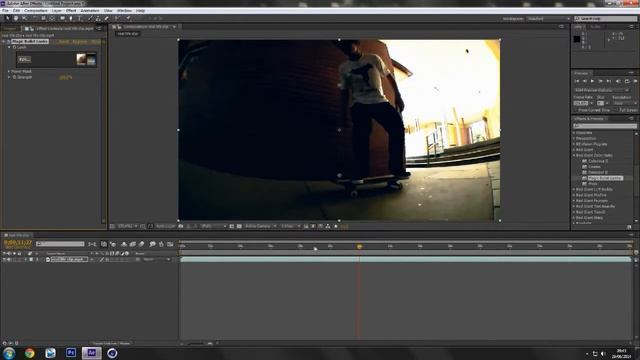Open the Effect menu
The height and width of the screenshot is (360, 640).
pyautogui.click(x=71, y=11)
